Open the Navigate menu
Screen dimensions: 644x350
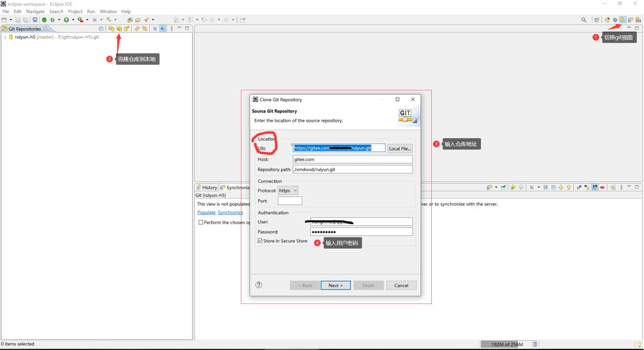point(35,11)
